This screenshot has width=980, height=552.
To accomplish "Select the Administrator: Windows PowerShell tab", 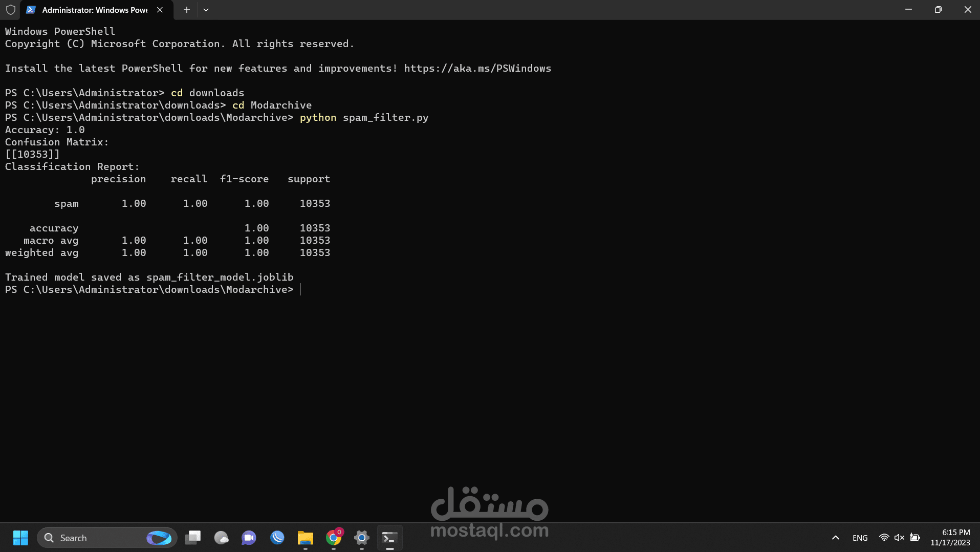I will coord(95,10).
